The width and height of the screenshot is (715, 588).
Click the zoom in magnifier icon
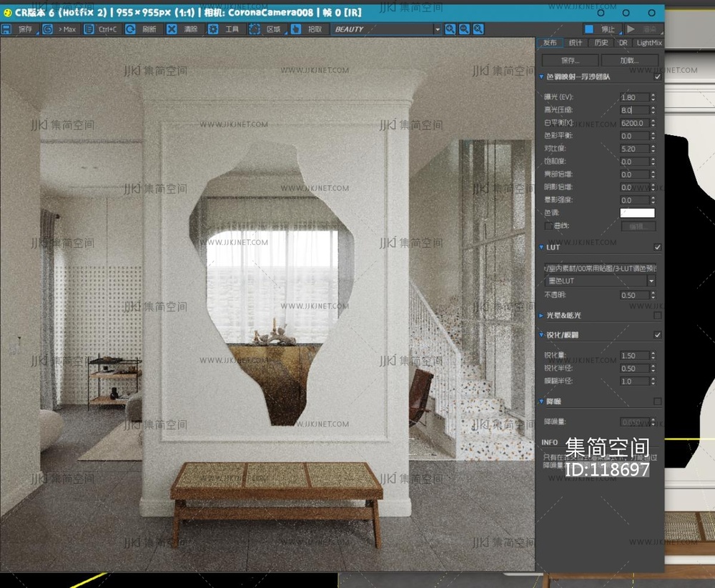450,29
